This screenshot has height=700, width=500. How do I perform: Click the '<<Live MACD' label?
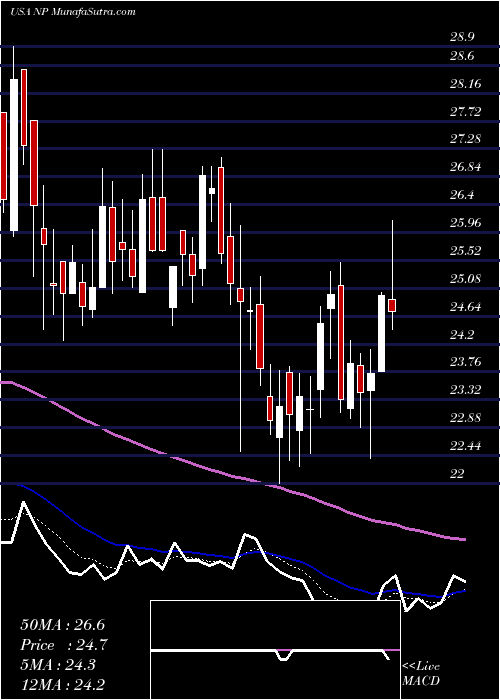(x=421, y=674)
